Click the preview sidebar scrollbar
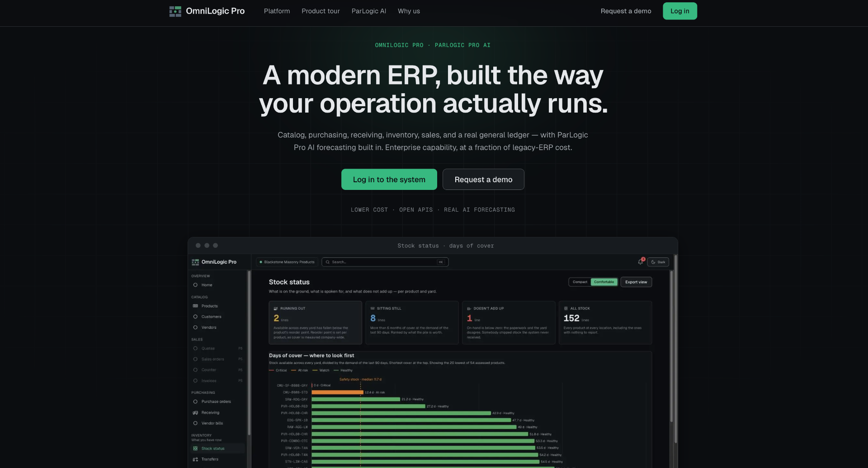The image size is (868, 468). tap(249, 353)
